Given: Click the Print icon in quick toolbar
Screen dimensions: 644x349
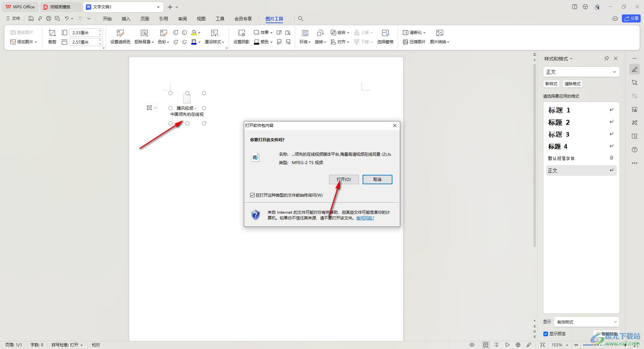Looking at the screenshot, I should (x=49, y=19).
